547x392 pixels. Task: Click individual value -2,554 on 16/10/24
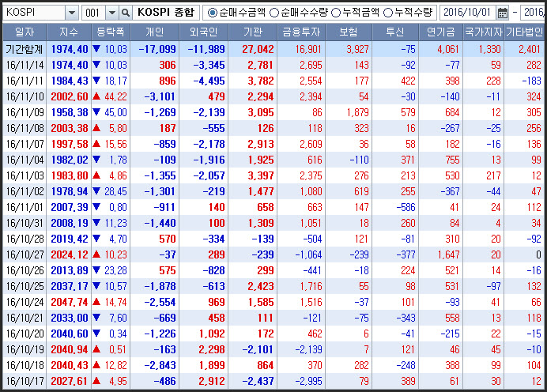coord(160,302)
